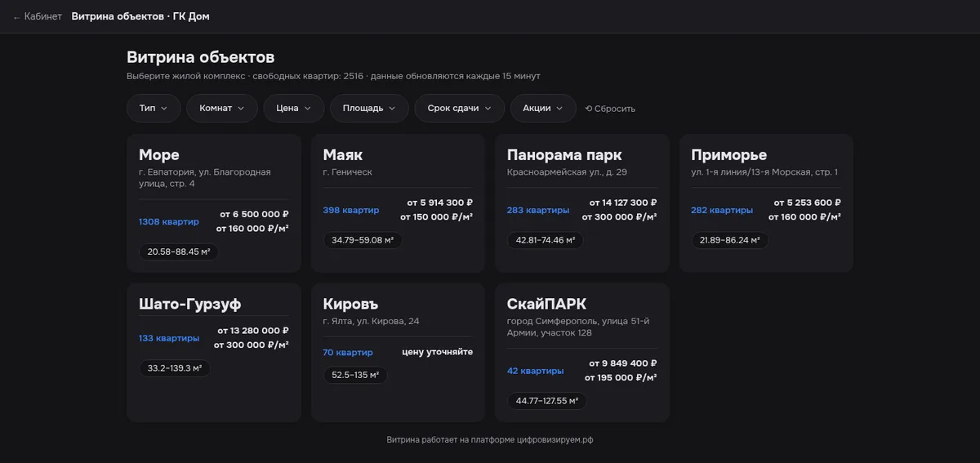980x463 pixels.
Task: Select the Маяк complex card
Action: point(398,203)
